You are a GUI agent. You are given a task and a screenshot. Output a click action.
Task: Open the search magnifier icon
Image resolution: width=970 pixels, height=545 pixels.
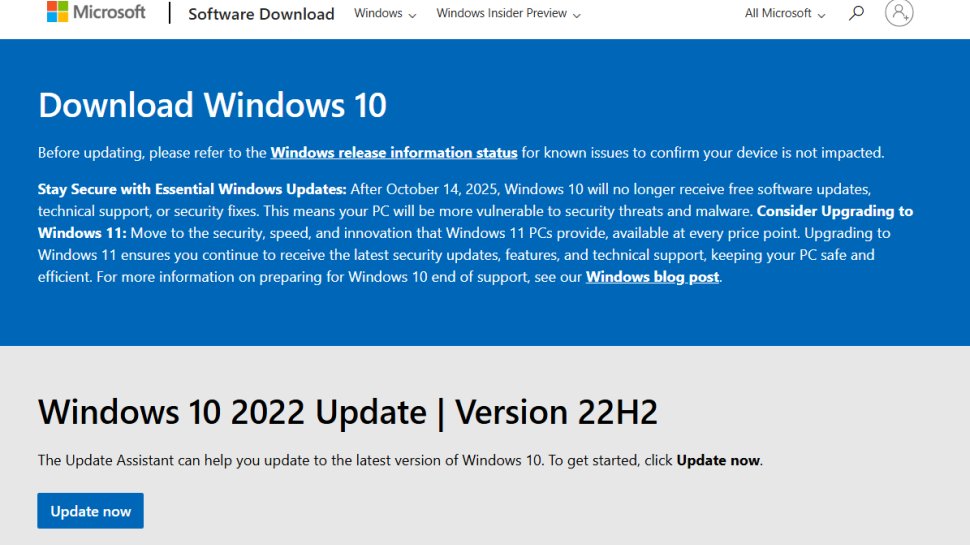pyautogui.click(x=856, y=12)
